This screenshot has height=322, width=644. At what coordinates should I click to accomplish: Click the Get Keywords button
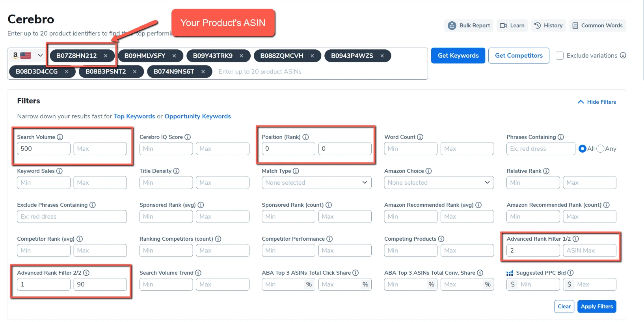(458, 56)
